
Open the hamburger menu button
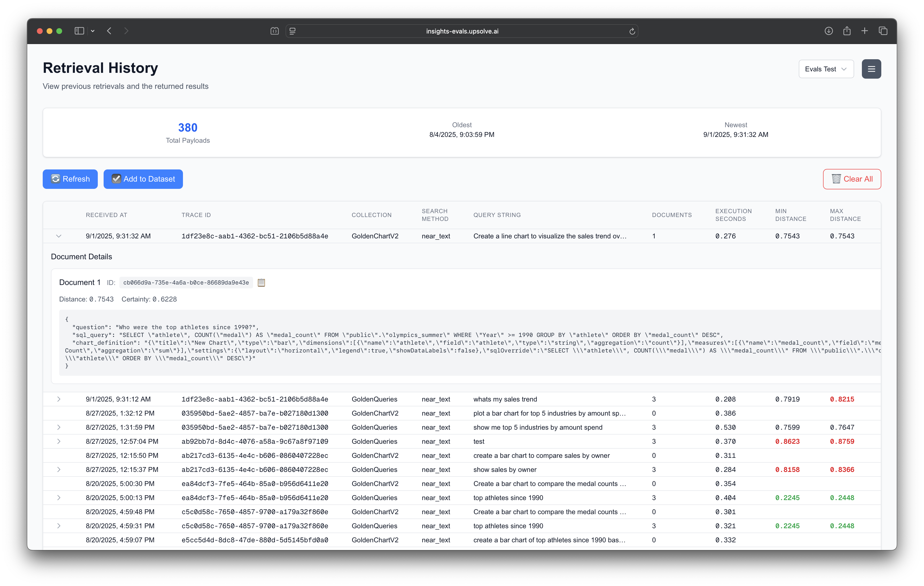[x=871, y=69]
